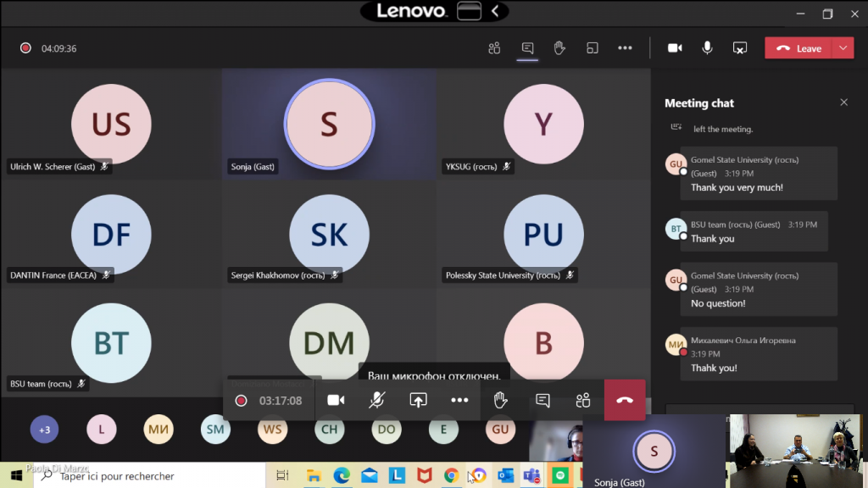Close the Meeting chat panel

click(x=843, y=103)
